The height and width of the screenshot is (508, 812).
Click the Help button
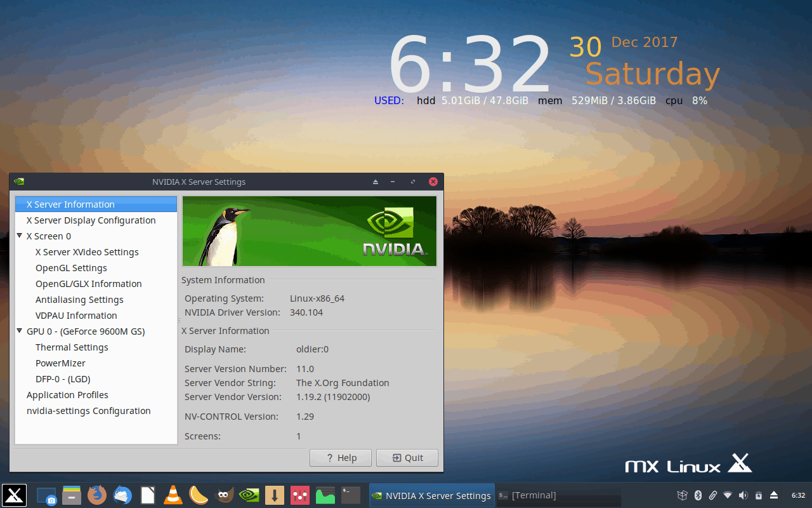click(x=341, y=458)
